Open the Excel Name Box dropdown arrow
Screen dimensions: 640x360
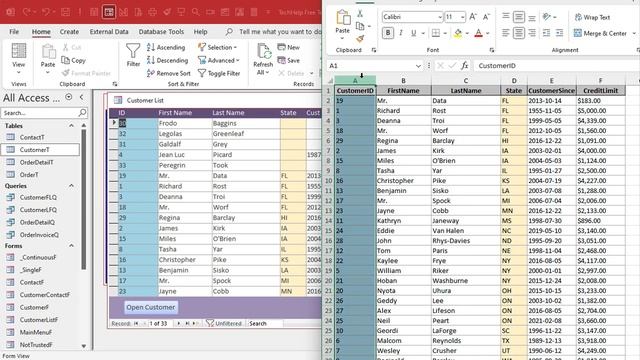tap(418, 66)
